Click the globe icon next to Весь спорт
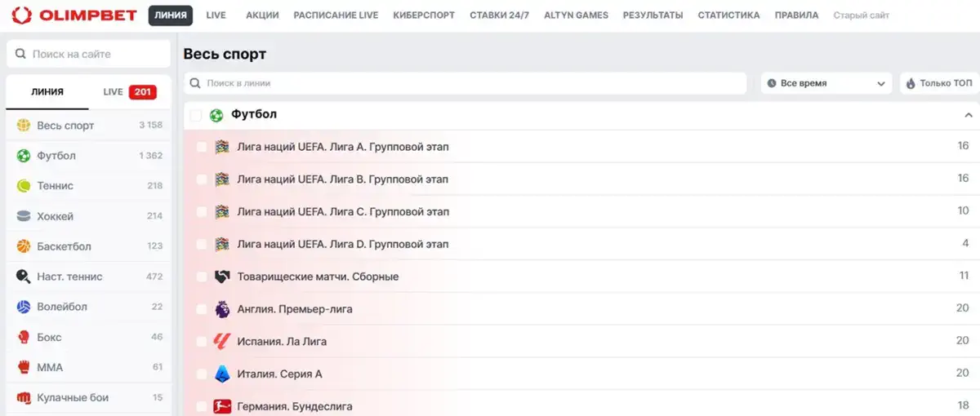980x416 pixels. [24, 126]
